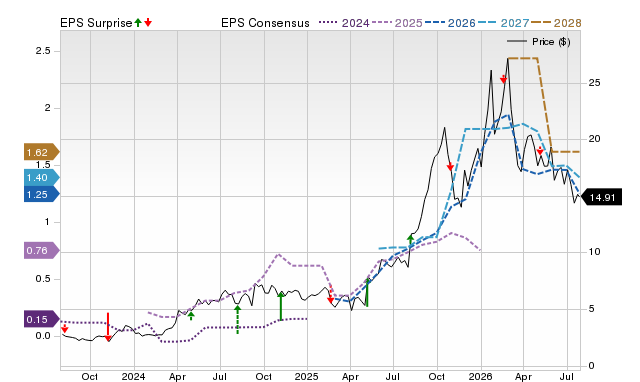This screenshot has width=640, height=382.
Task: Click the green surprise arrow near May 2024
Action: [x=191, y=315]
